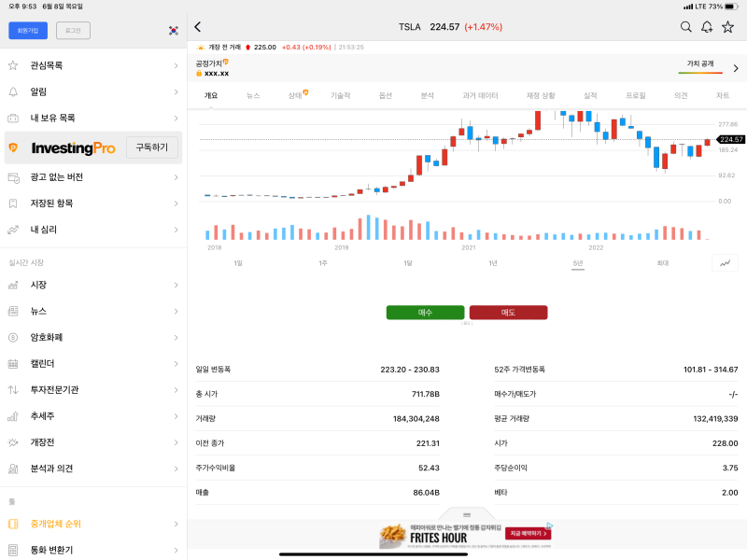The height and width of the screenshot is (560, 747).
Task: Add alert with bell plus icon
Action: [x=707, y=27]
